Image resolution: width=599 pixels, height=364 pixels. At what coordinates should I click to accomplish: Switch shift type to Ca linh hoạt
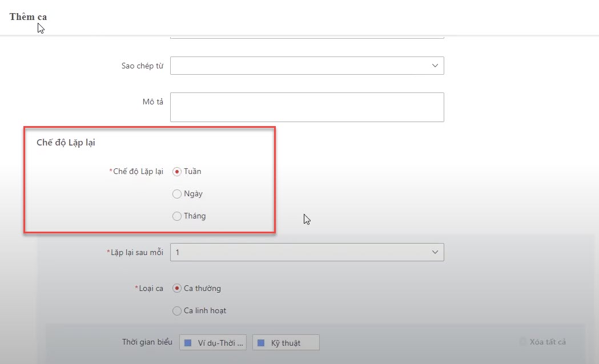(177, 311)
